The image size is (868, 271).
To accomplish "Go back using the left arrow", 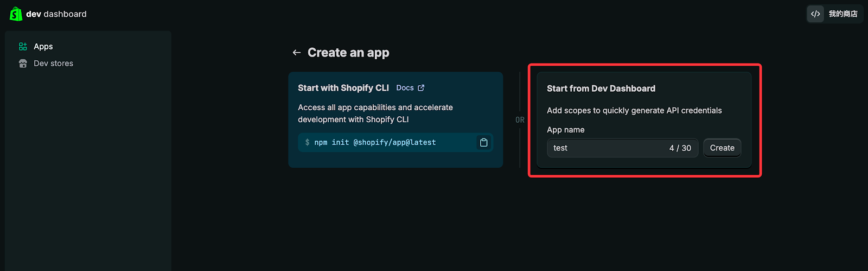I will (x=296, y=53).
